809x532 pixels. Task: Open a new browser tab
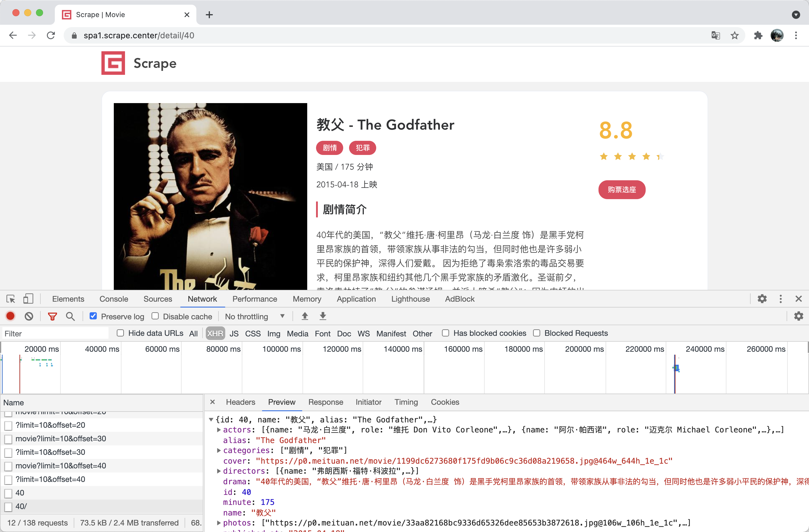(209, 15)
